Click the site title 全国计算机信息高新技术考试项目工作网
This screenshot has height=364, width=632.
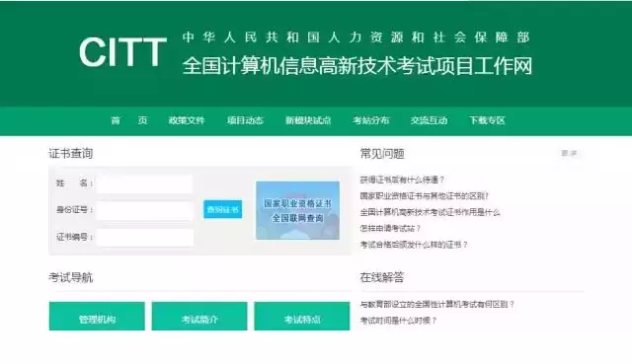[357, 66]
